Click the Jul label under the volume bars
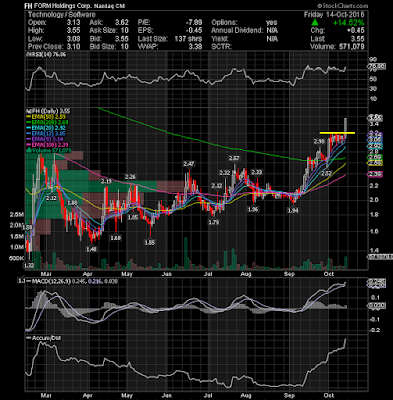Image resolution: width=393 pixels, height=400 pixels. point(208,274)
